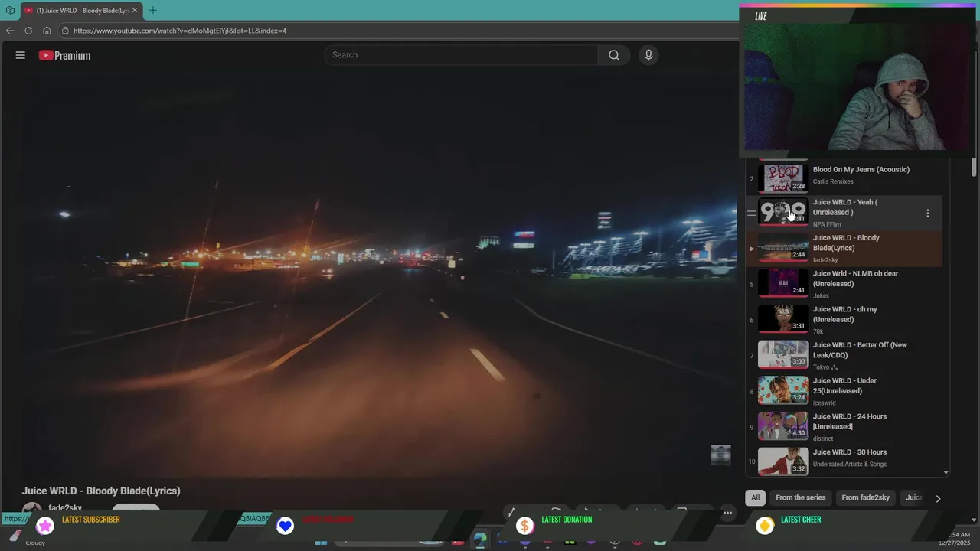Viewport: 980px width, 551px height.
Task: Open more options for Yeah (Unreleased)
Action: coord(927,214)
